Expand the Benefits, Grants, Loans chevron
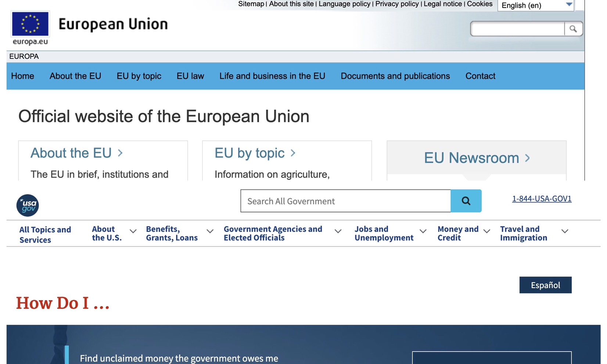 pyautogui.click(x=210, y=231)
